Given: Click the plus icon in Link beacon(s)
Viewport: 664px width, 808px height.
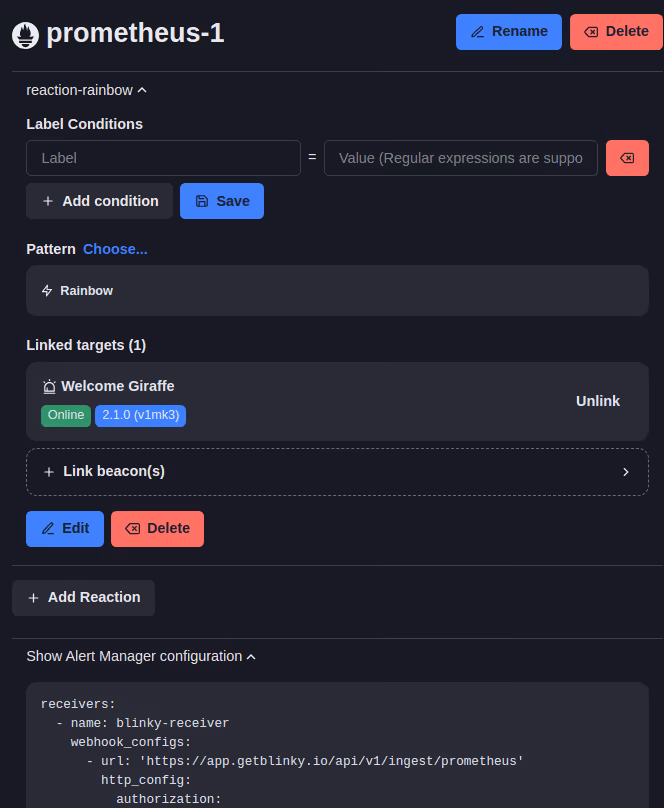Looking at the screenshot, I should point(49,472).
